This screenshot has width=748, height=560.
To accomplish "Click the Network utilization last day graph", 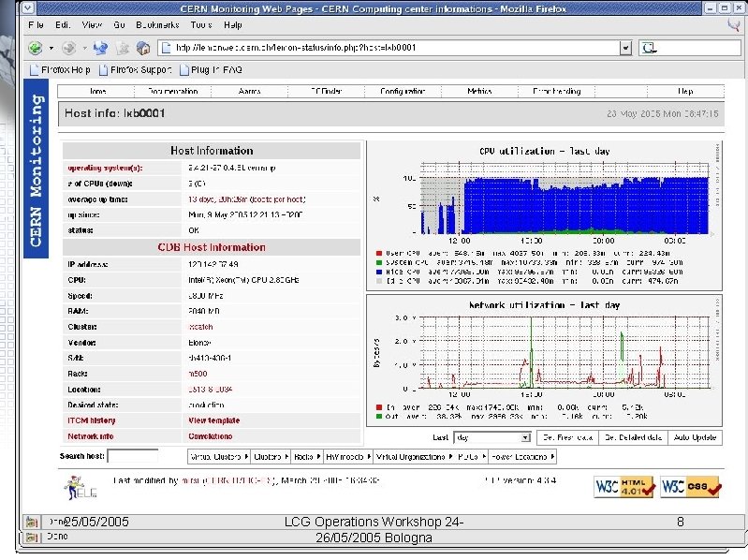I will tap(544, 361).
